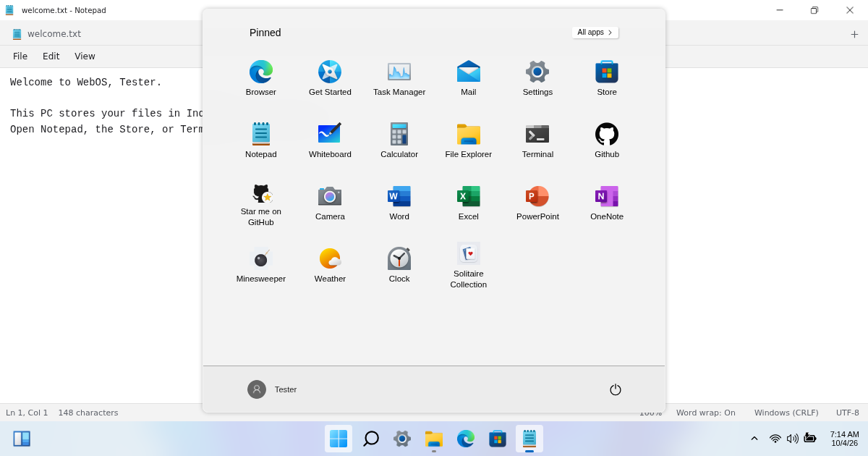This screenshot has height=456, width=868.
Task: Launch the Whiteboard app
Action: click(x=330, y=140)
